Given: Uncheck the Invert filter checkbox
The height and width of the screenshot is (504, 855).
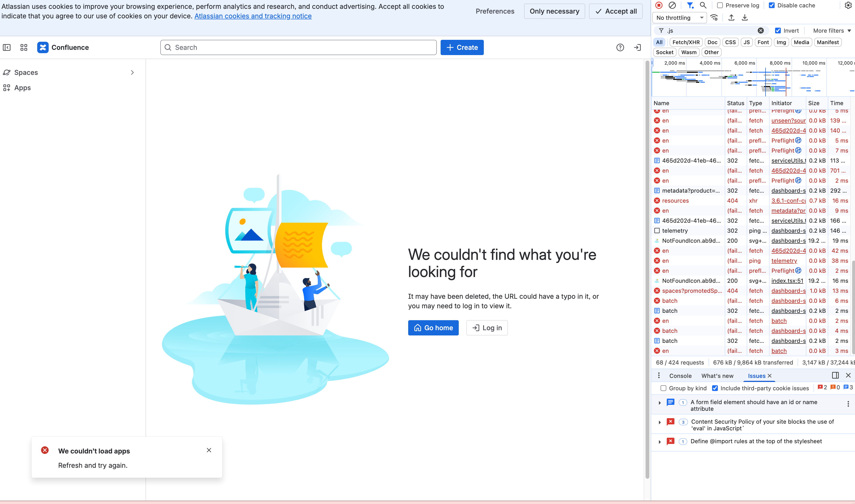Looking at the screenshot, I should pos(777,31).
